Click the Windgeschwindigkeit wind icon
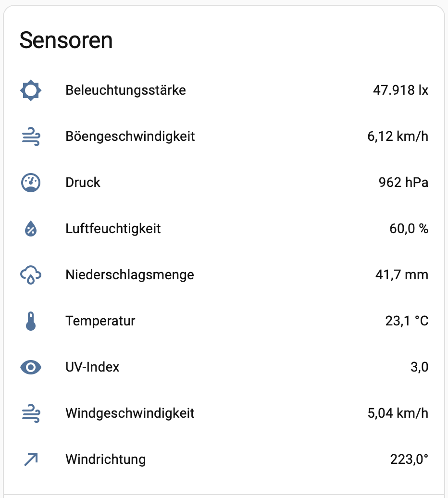Screen dimensions: 448x498 click(x=31, y=413)
